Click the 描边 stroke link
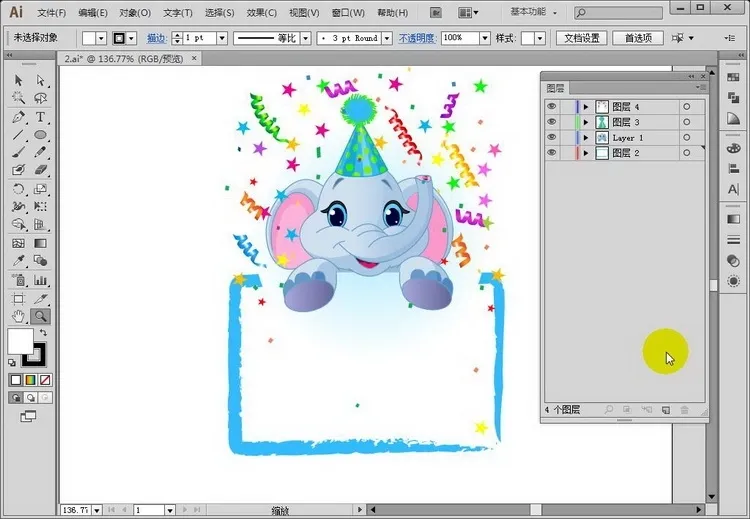The image size is (750, 519). [156, 38]
